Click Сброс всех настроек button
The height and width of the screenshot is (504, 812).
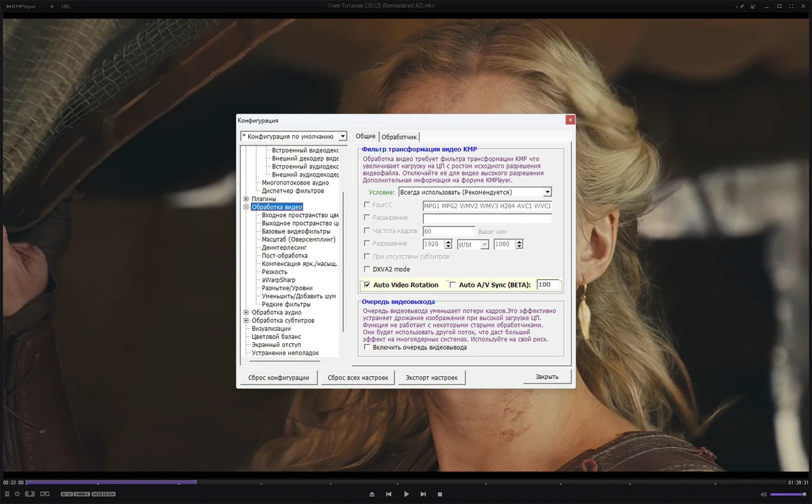tap(358, 377)
